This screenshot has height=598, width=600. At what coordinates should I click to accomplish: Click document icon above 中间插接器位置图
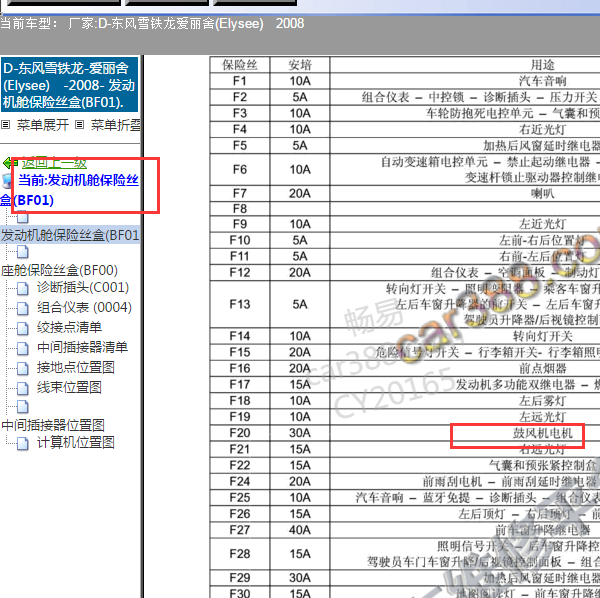23,407
